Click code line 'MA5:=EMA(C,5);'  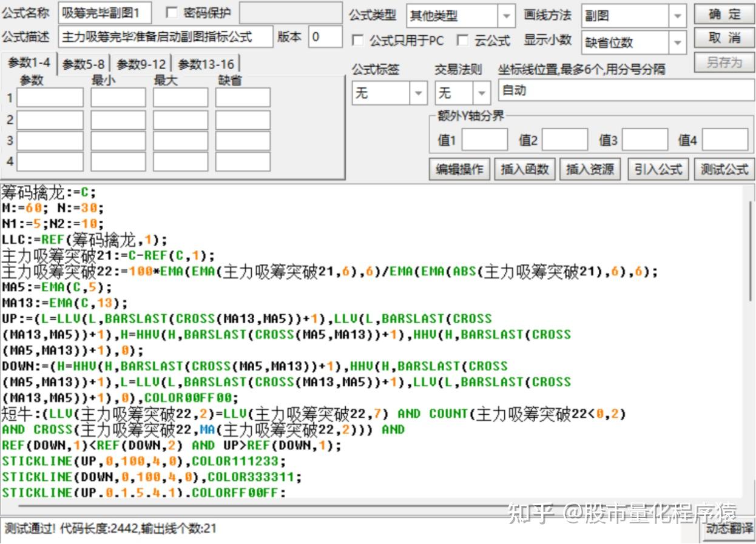(57, 287)
